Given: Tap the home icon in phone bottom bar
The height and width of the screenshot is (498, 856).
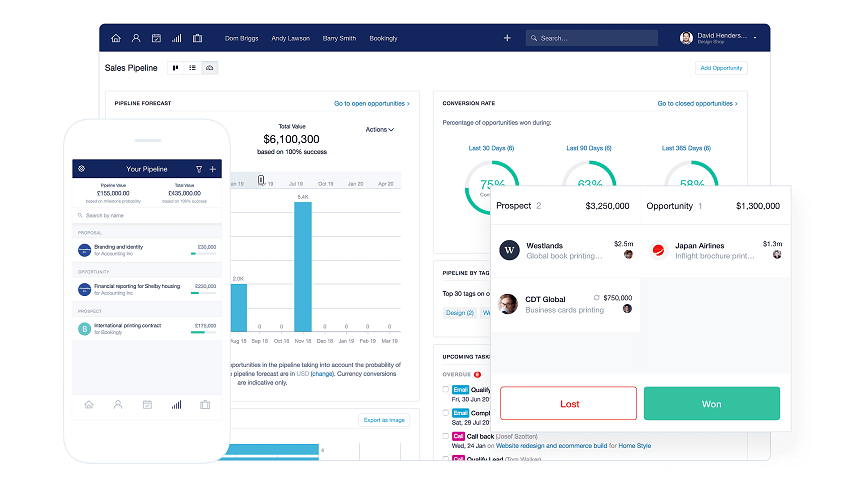Looking at the screenshot, I should click(x=89, y=405).
